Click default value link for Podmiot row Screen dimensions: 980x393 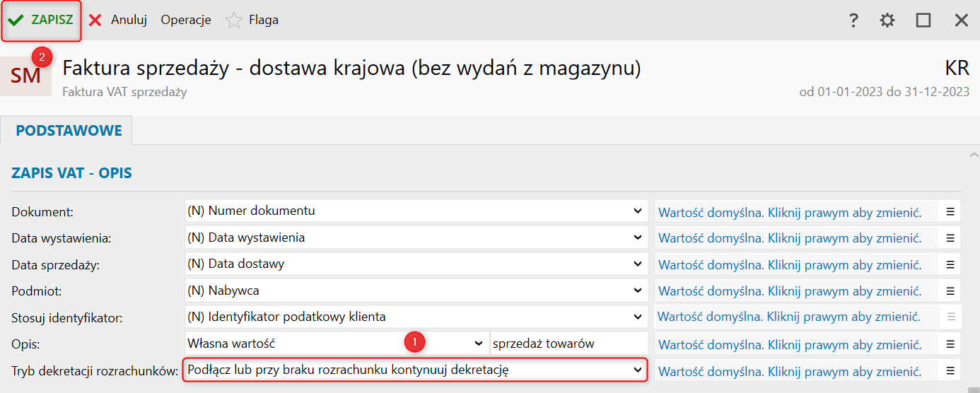coord(790,291)
